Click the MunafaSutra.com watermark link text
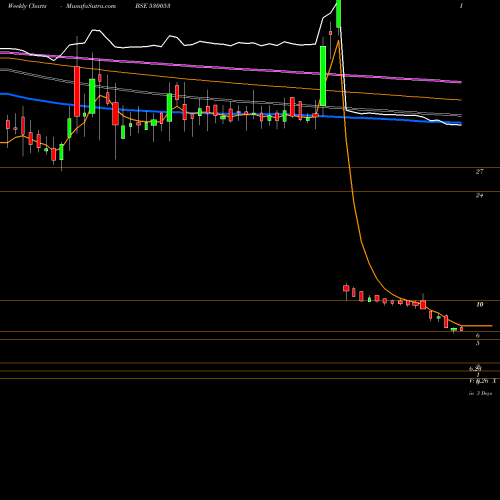500x500 pixels. [x=91, y=6]
